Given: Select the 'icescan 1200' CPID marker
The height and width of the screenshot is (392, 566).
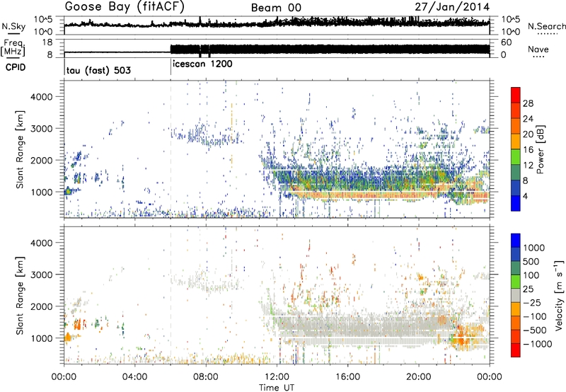Looking at the screenshot, I should 202,64.
